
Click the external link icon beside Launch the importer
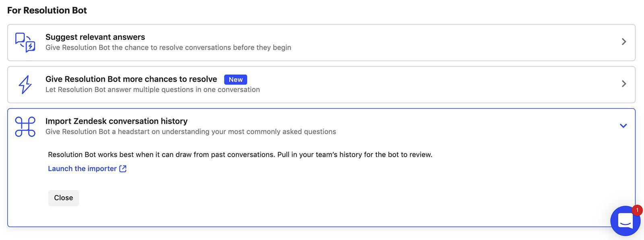(123, 169)
